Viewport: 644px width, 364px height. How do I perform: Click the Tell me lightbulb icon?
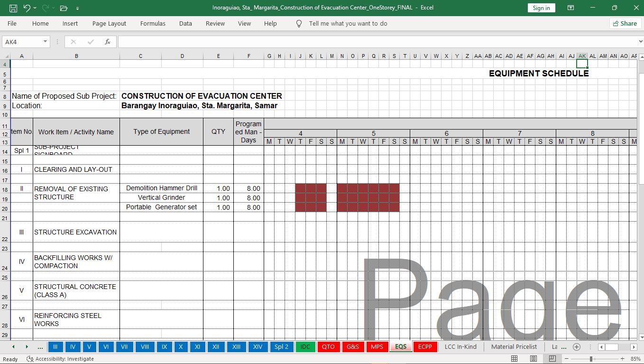click(299, 24)
